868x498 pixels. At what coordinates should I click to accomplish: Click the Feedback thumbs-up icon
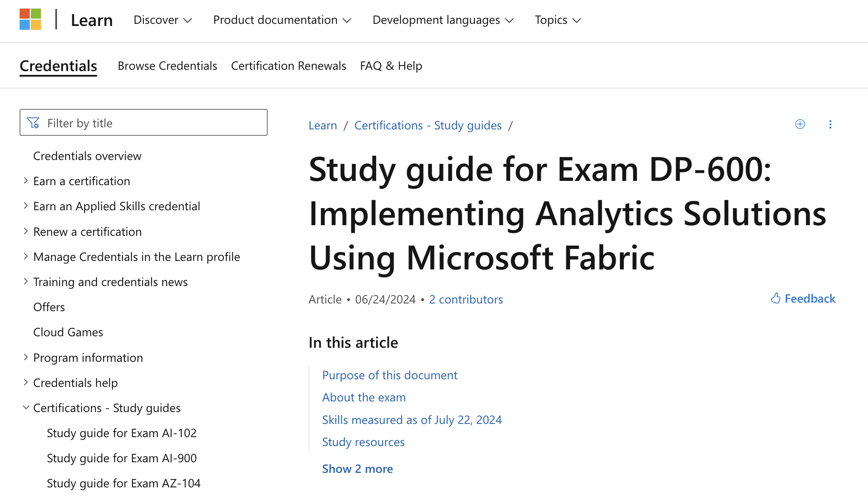coord(776,298)
